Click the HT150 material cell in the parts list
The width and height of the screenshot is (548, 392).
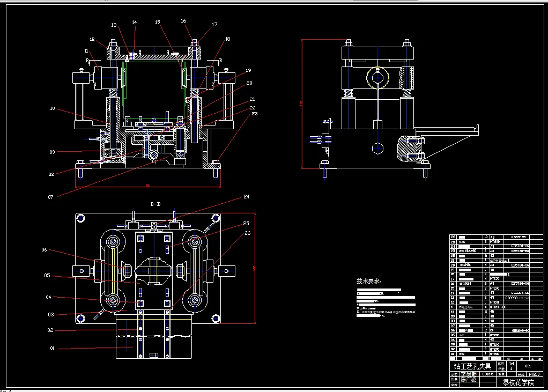[x=495, y=279]
